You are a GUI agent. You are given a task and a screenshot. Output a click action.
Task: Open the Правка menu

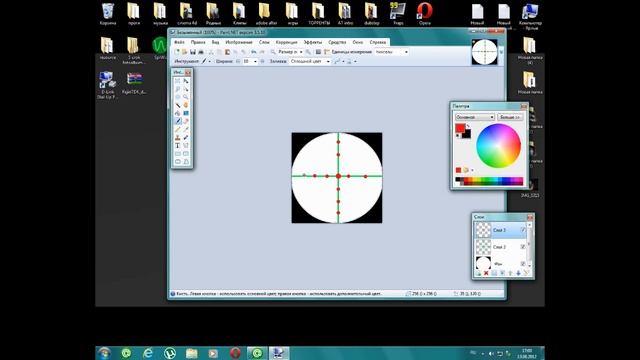(198, 42)
